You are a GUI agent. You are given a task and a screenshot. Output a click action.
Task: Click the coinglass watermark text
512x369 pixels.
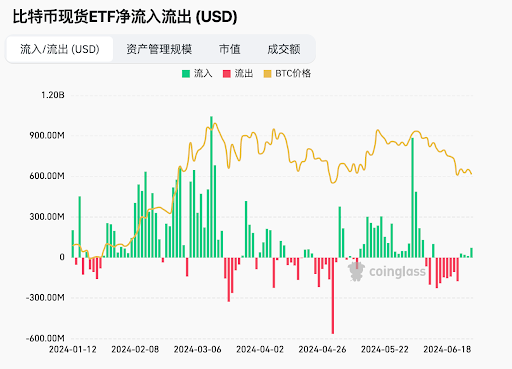point(397,272)
